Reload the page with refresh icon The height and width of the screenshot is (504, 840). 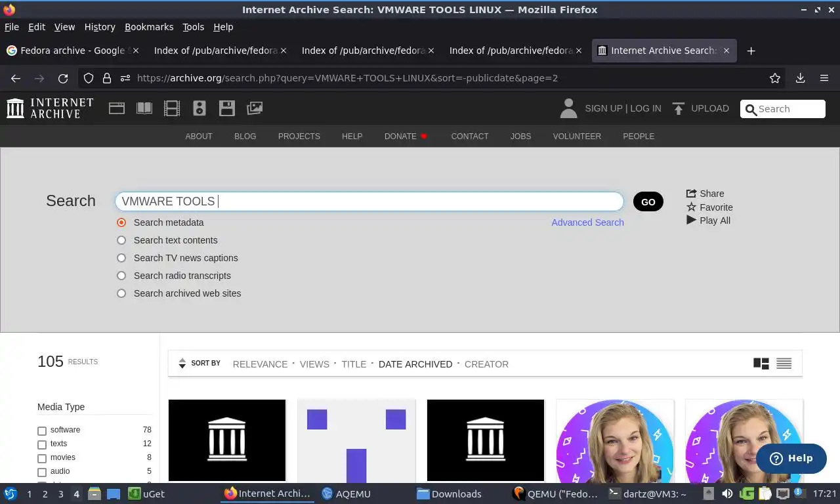point(63,78)
